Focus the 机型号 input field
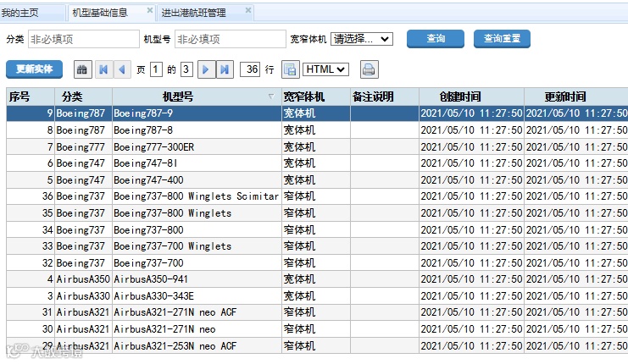Image resolution: width=628 pixels, height=364 pixels. pyautogui.click(x=231, y=39)
